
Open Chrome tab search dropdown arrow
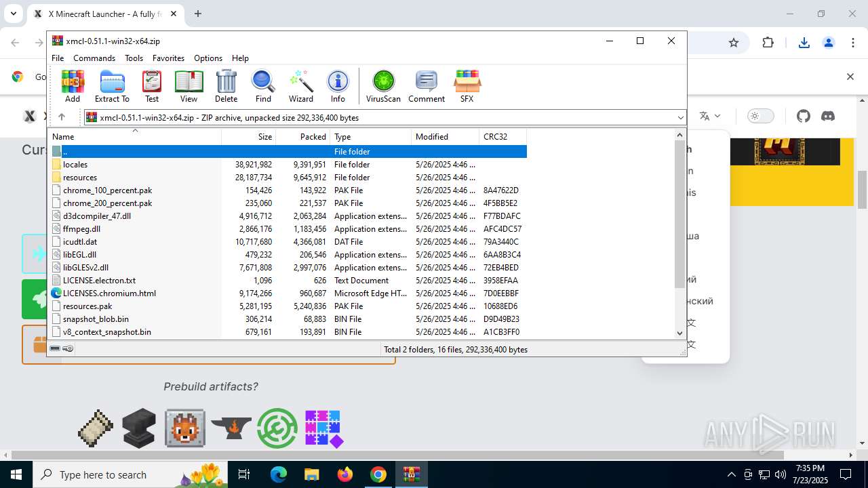coord(14,14)
